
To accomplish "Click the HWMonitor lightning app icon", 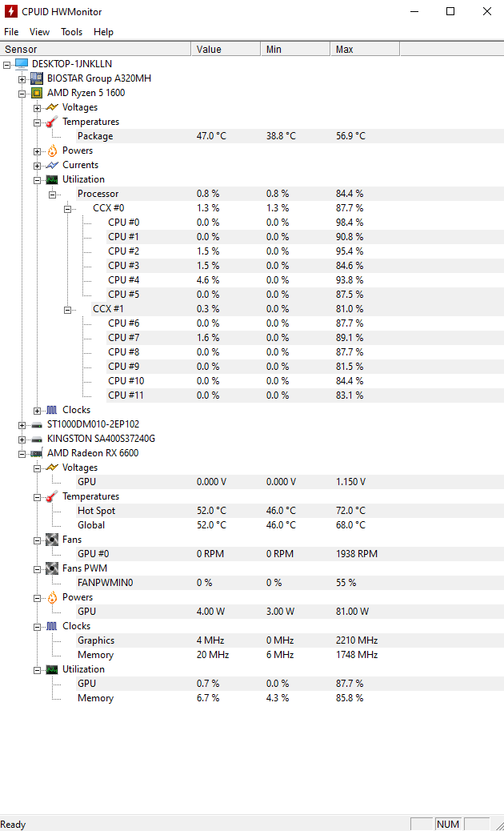I will pos(10,11).
